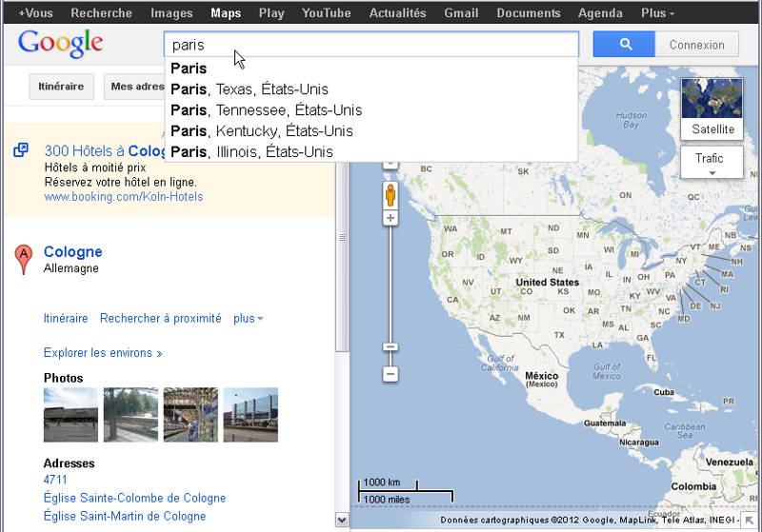The width and height of the screenshot is (762, 532).
Task: Open the 'plus' dropdown under Cologne
Action: [248, 319]
